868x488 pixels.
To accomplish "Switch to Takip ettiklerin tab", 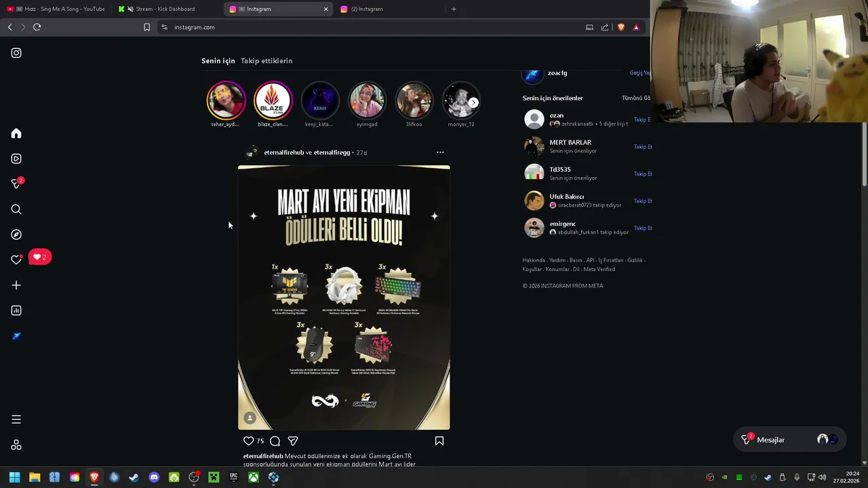I will coord(267,61).
